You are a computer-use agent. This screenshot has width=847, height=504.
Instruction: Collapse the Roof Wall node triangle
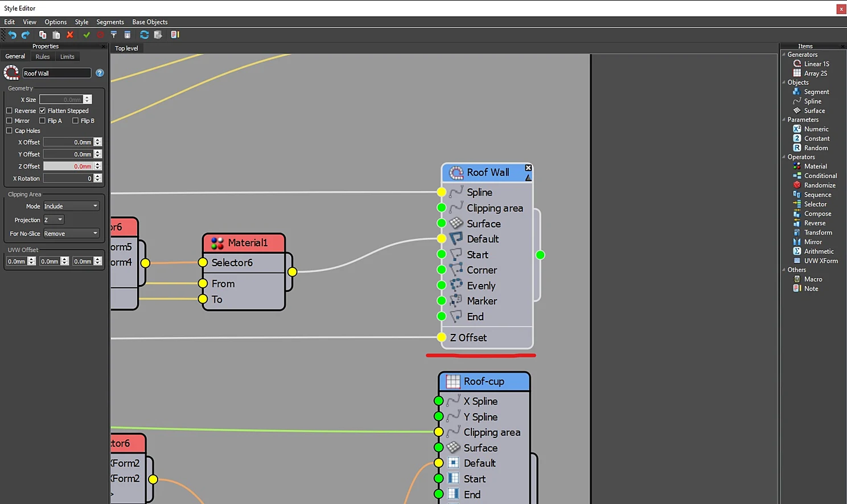[x=528, y=178]
